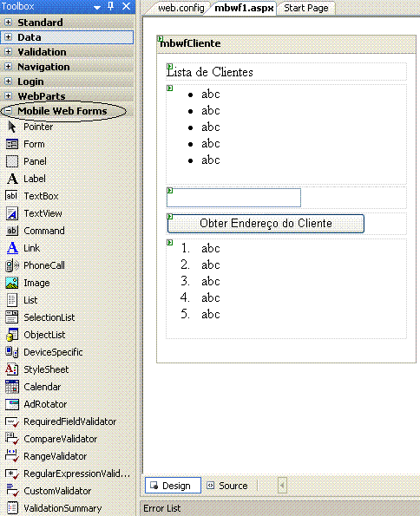The width and height of the screenshot is (420, 516).
Task: Open the Start Page tab
Action: click(306, 8)
